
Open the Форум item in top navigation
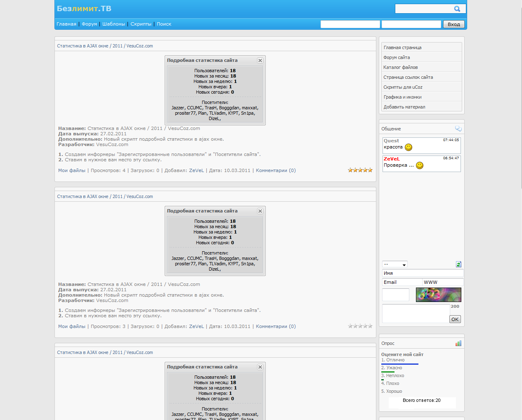(89, 24)
